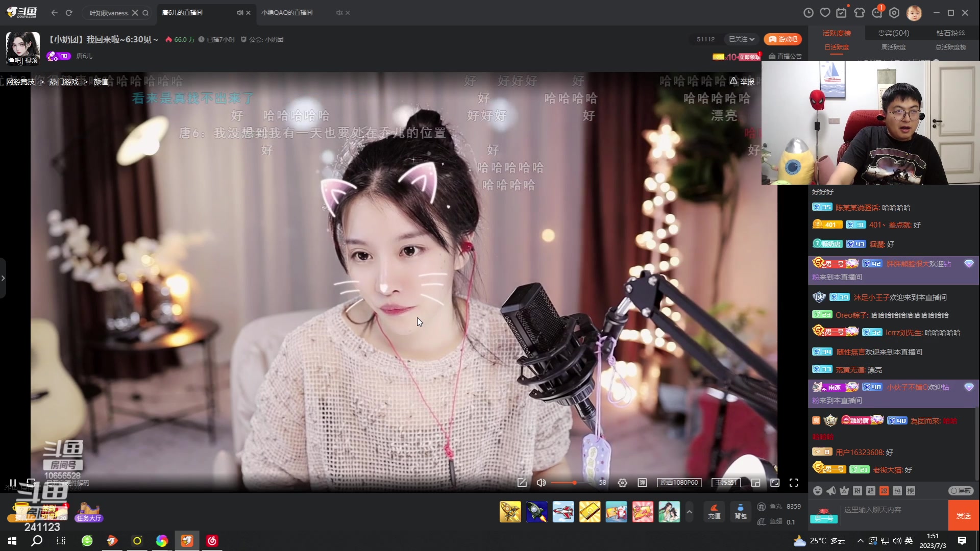The image size is (980, 551).
Task: Open 背包 backpack
Action: click(x=741, y=512)
